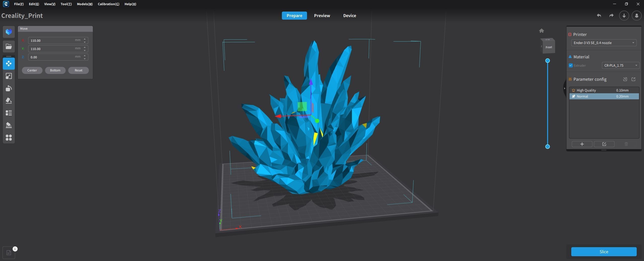Open the Help menu
This screenshot has width=644, height=261.
[x=130, y=4]
